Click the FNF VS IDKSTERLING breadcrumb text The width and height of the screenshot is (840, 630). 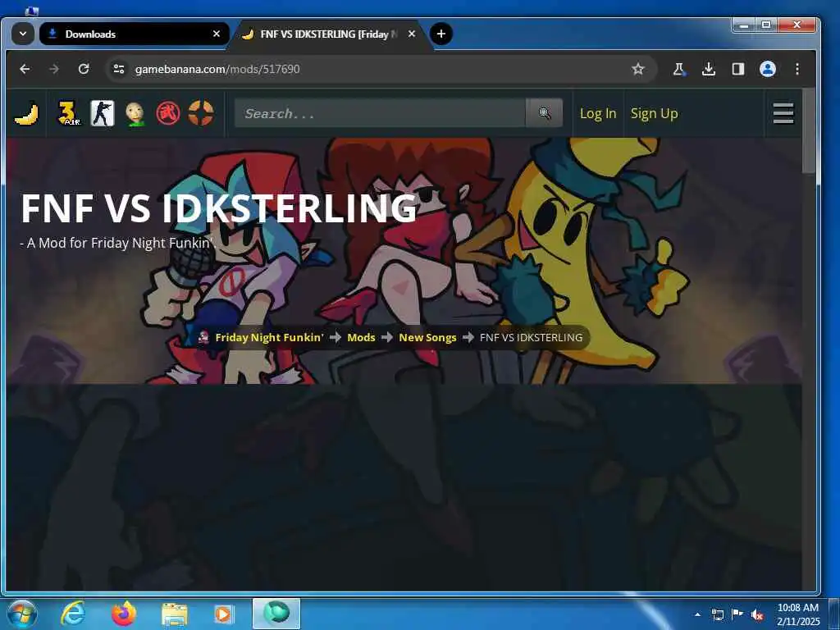(531, 337)
